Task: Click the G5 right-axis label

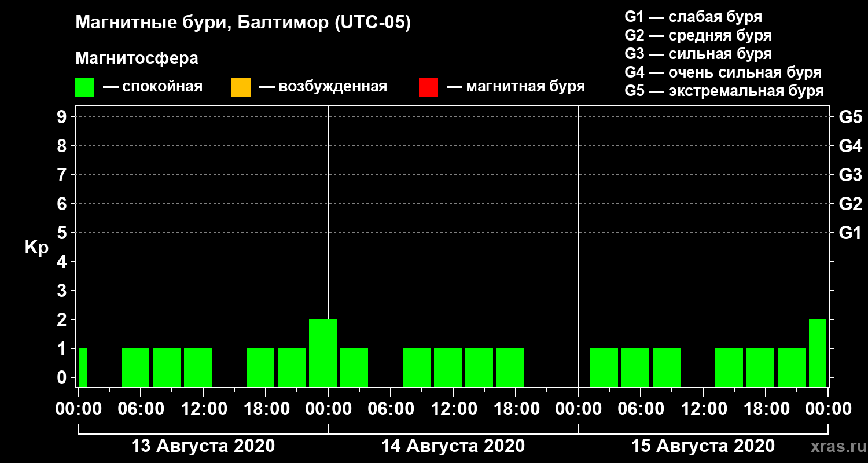Action: (850, 117)
